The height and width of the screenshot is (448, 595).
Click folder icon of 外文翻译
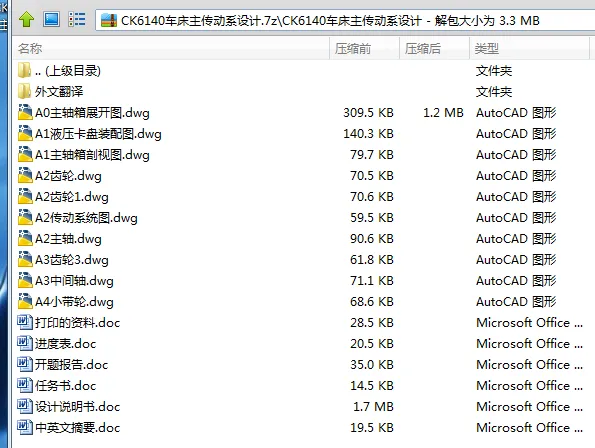(x=25, y=91)
